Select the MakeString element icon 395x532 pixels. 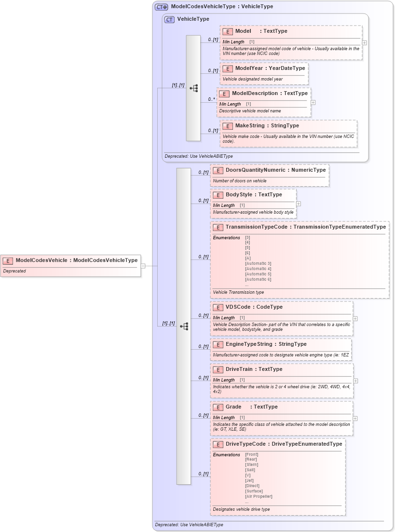click(227, 125)
